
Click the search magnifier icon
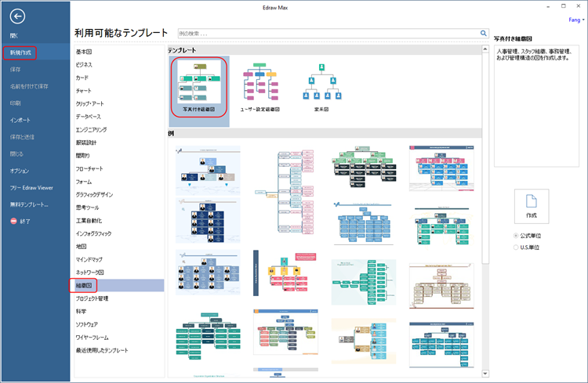click(x=484, y=34)
